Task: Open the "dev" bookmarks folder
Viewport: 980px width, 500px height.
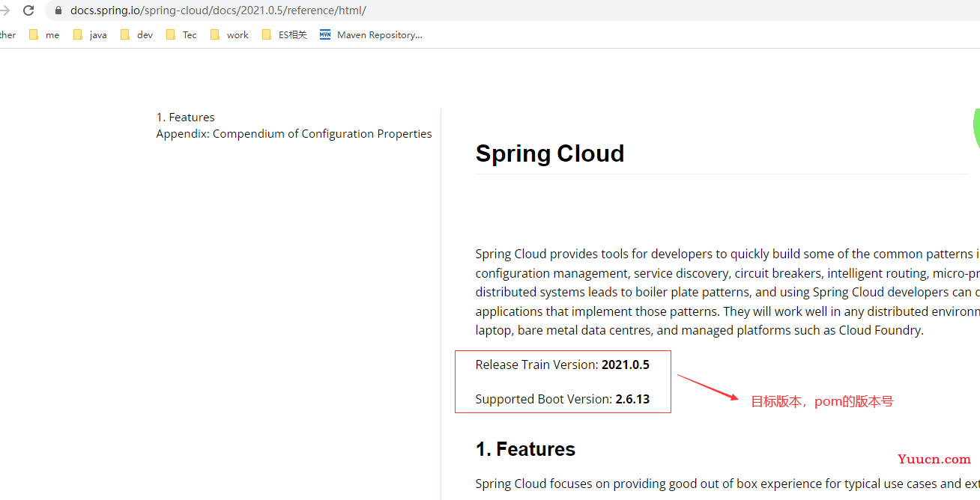Action: [x=136, y=34]
